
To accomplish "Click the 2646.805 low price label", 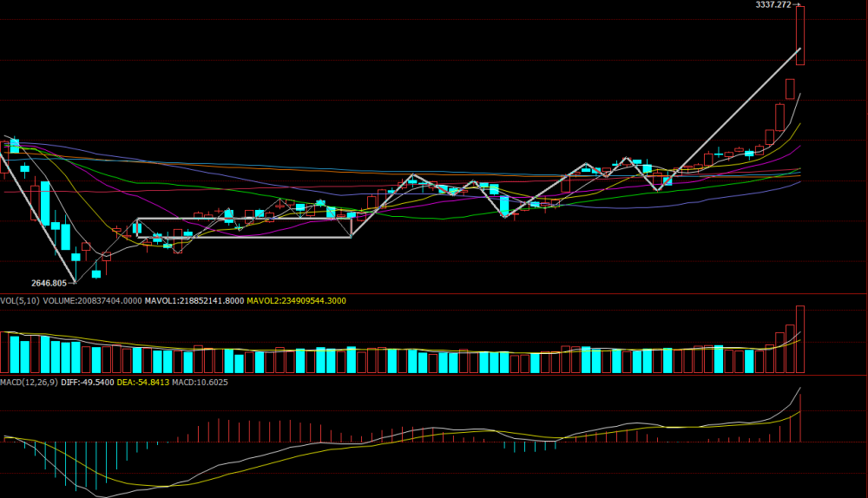I will point(49,283).
